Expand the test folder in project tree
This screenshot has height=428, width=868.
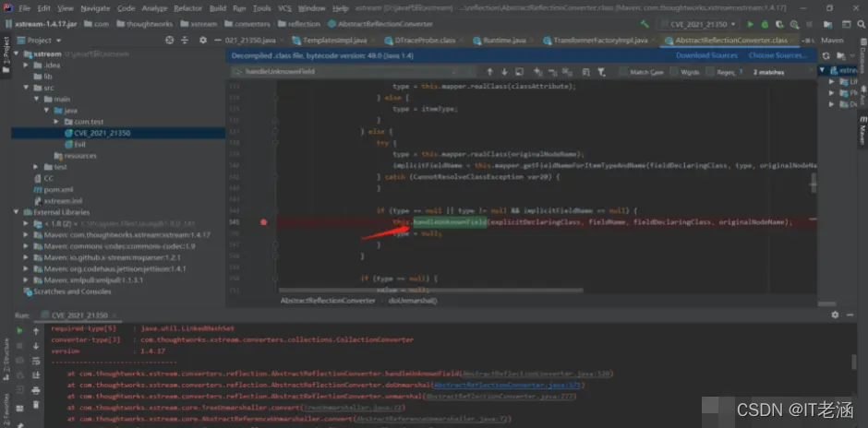36,167
